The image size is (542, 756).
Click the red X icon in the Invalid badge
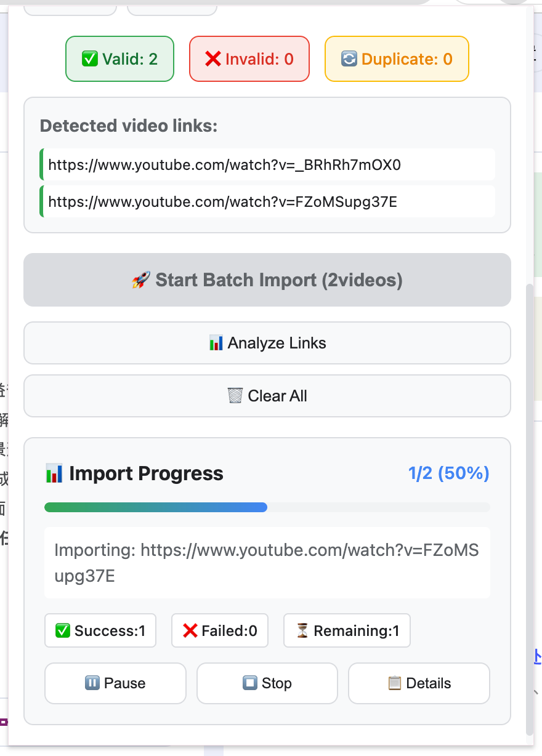212,58
